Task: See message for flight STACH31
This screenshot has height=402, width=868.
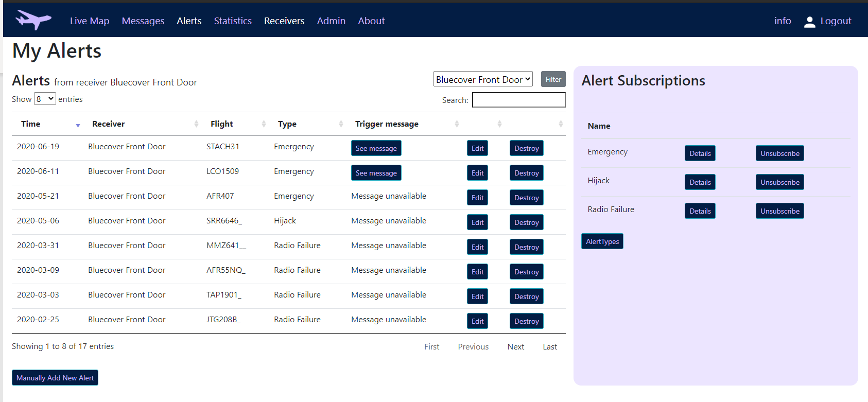Action: (376, 148)
